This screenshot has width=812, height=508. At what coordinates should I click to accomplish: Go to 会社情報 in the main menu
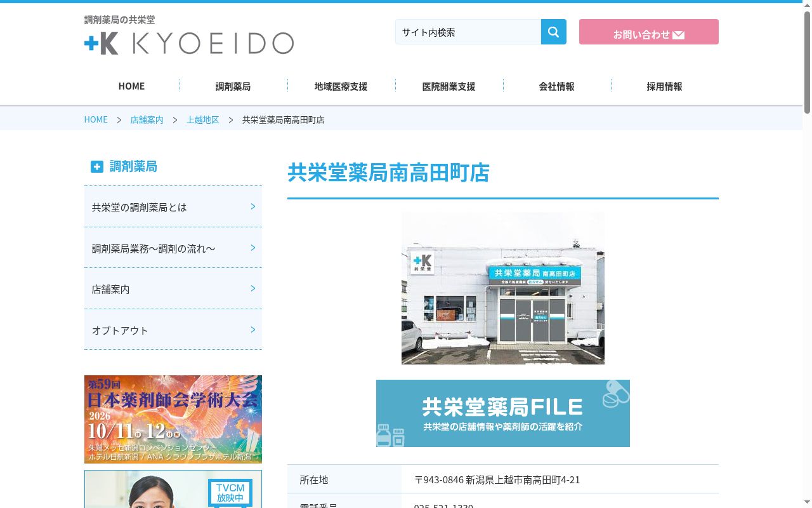(556, 86)
